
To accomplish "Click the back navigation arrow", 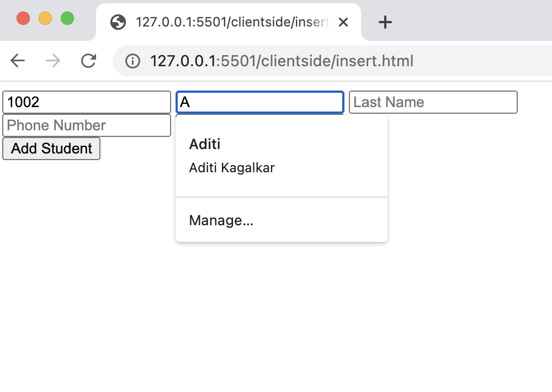I will tap(17, 61).
